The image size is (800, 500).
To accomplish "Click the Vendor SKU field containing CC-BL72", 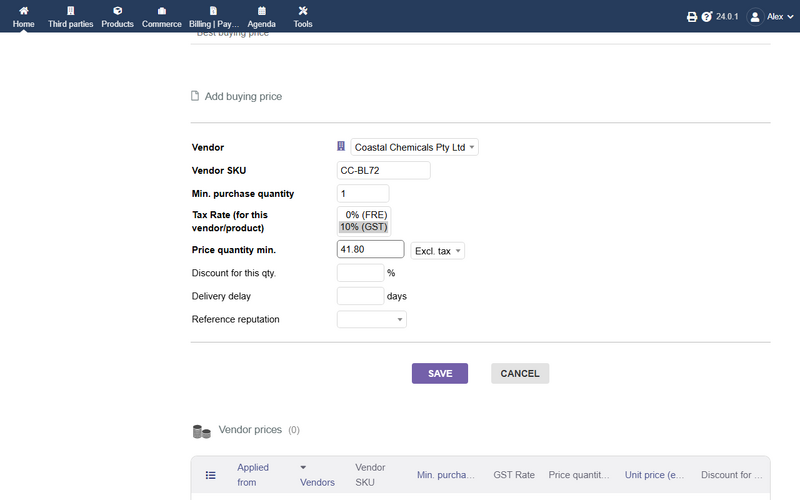I will [x=383, y=170].
